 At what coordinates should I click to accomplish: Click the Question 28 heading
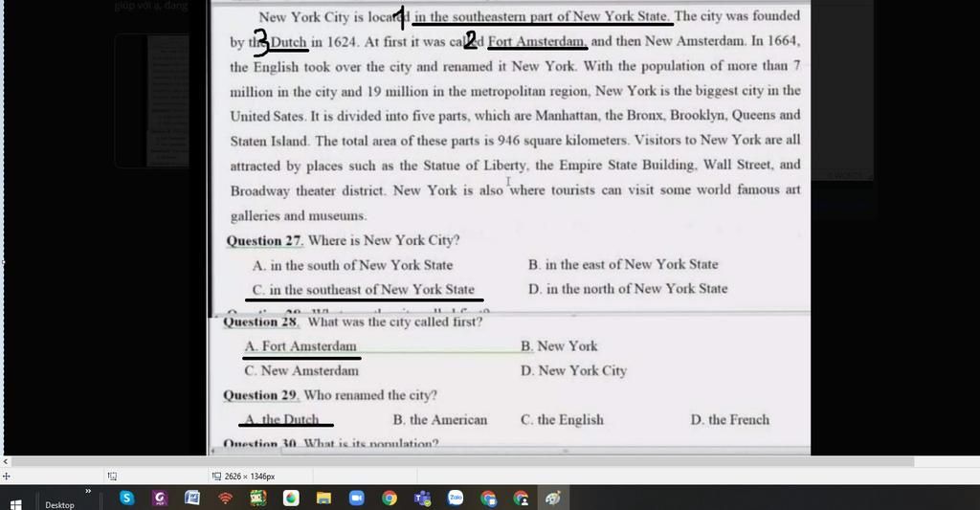[260, 322]
